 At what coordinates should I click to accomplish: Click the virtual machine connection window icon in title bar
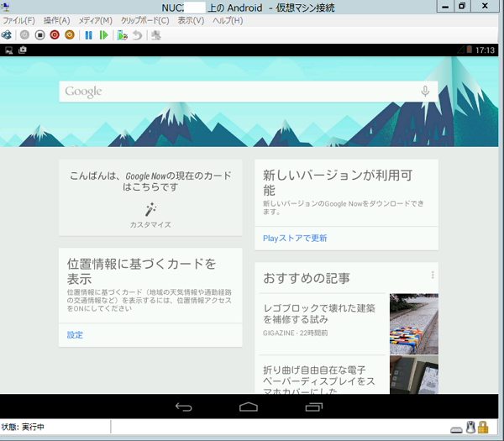[x=5, y=7]
